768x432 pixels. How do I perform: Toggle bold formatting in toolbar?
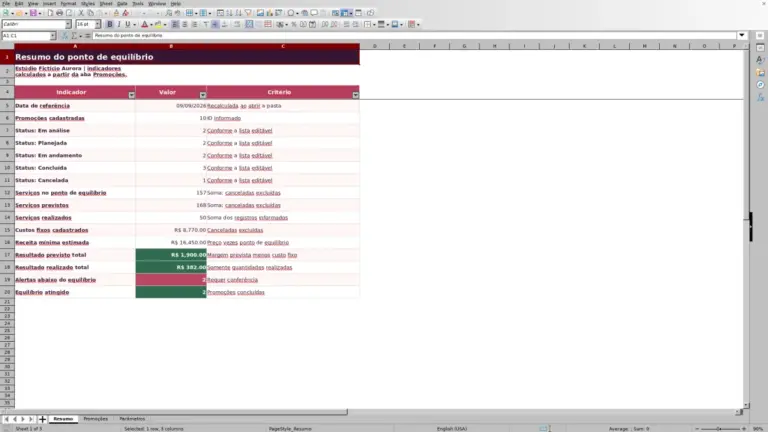(110, 24)
